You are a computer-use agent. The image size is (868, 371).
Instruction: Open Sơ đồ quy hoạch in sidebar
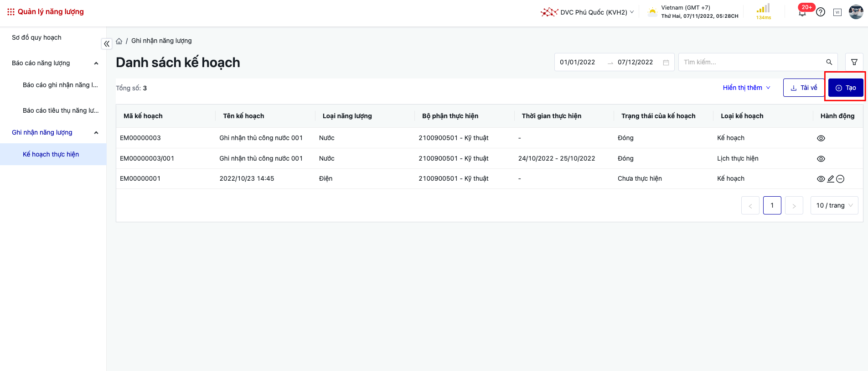click(36, 37)
